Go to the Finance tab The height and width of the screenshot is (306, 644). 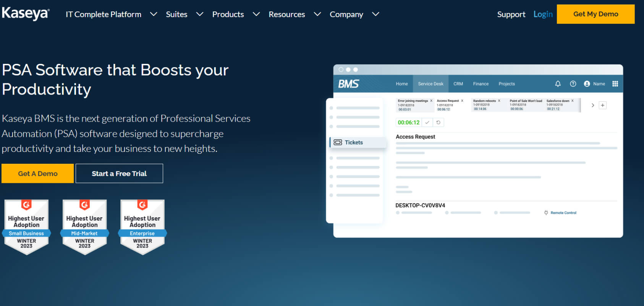(481, 84)
